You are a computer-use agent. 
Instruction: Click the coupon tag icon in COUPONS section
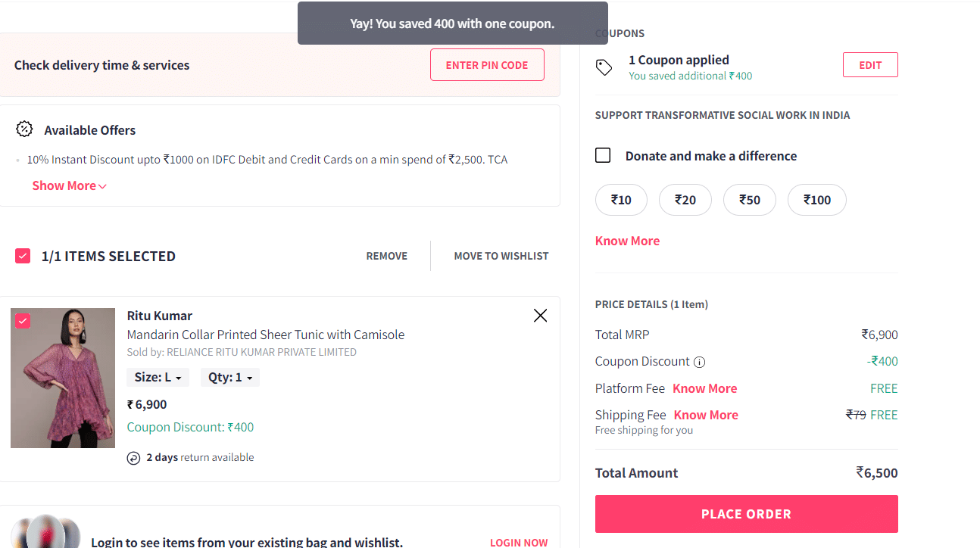click(604, 67)
